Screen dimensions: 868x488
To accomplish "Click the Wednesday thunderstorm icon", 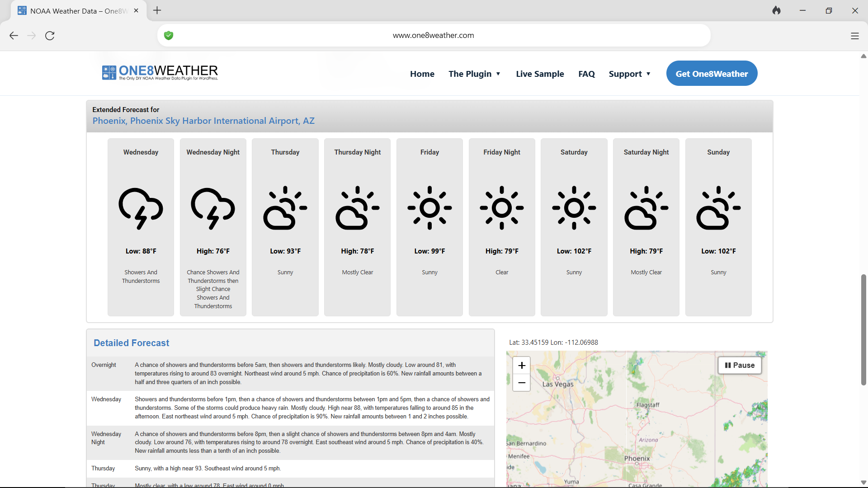I will [141, 208].
